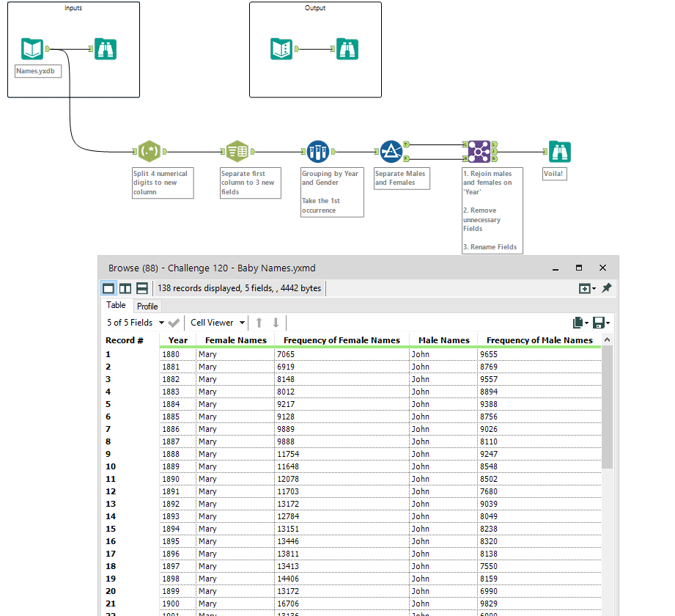Switch to single-pane results view
The image size is (675, 616).
coord(108,289)
